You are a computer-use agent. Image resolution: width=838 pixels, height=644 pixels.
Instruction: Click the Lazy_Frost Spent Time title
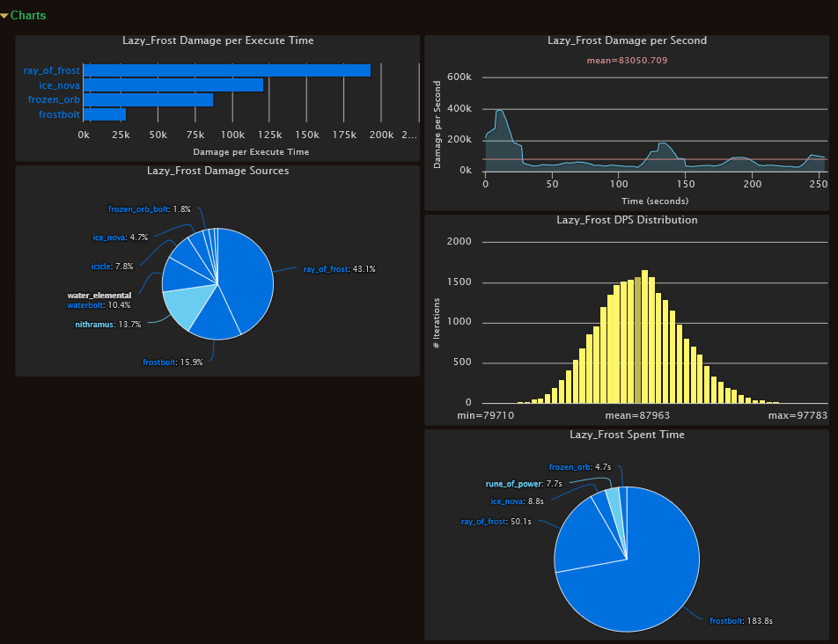(x=627, y=435)
